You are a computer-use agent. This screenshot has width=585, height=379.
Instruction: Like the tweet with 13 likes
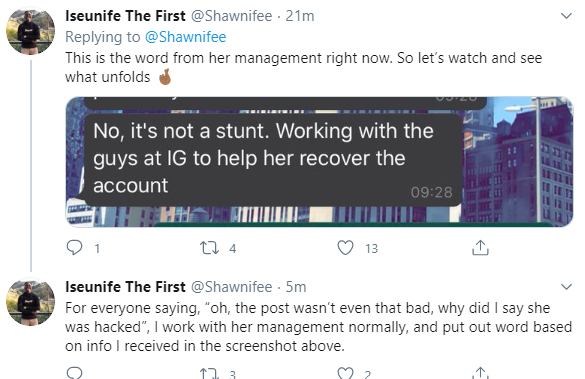click(x=345, y=248)
